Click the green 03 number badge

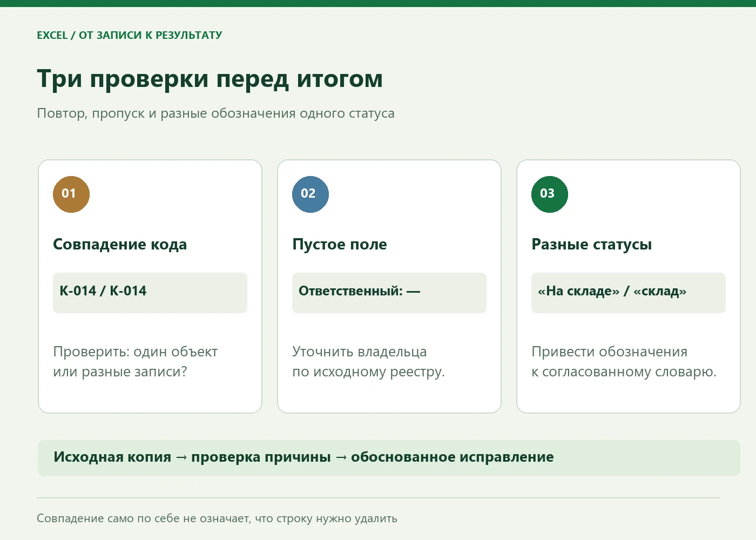550,194
